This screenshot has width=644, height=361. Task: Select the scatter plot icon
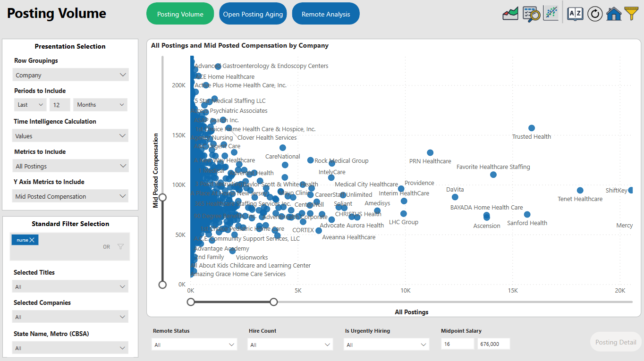tap(551, 14)
